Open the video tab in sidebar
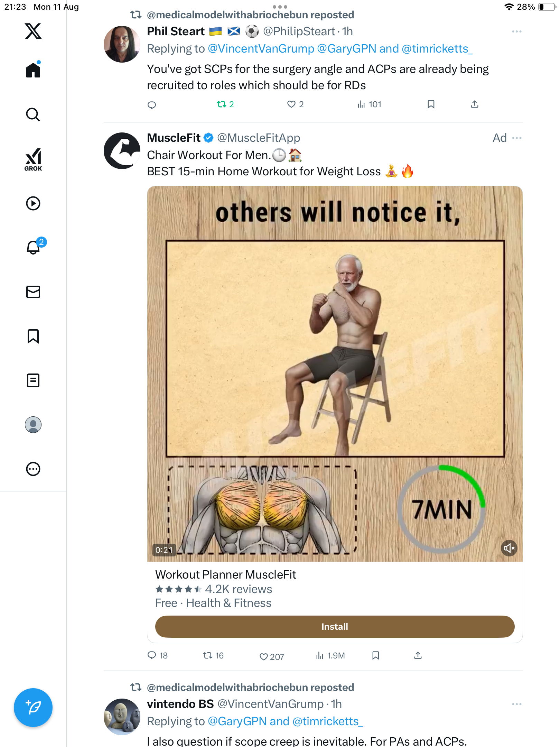This screenshot has height=747, width=560. click(33, 203)
